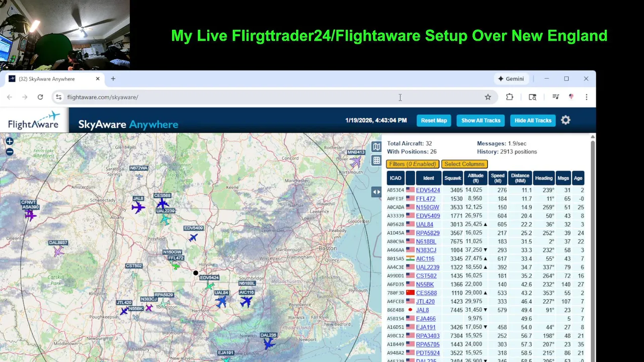The height and width of the screenshot is (362, 644).
Task: Open the CES588 flight link
Action: tap(426, 293)
